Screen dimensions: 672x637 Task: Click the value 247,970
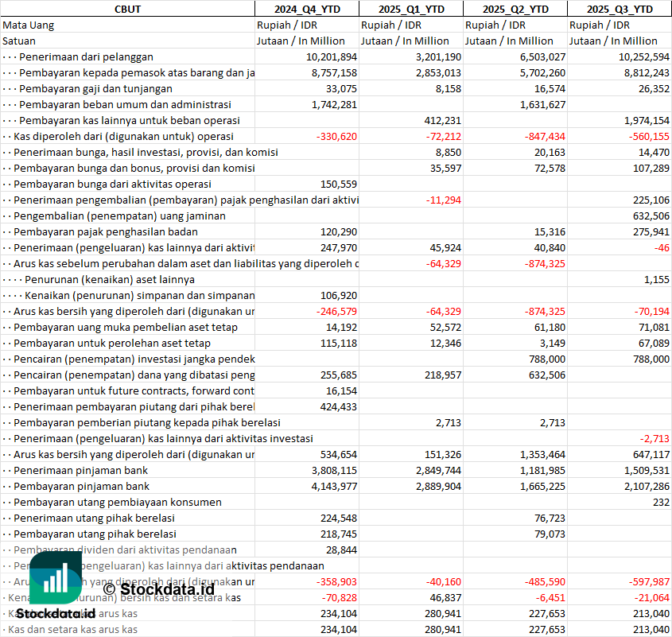click(339, 248)
